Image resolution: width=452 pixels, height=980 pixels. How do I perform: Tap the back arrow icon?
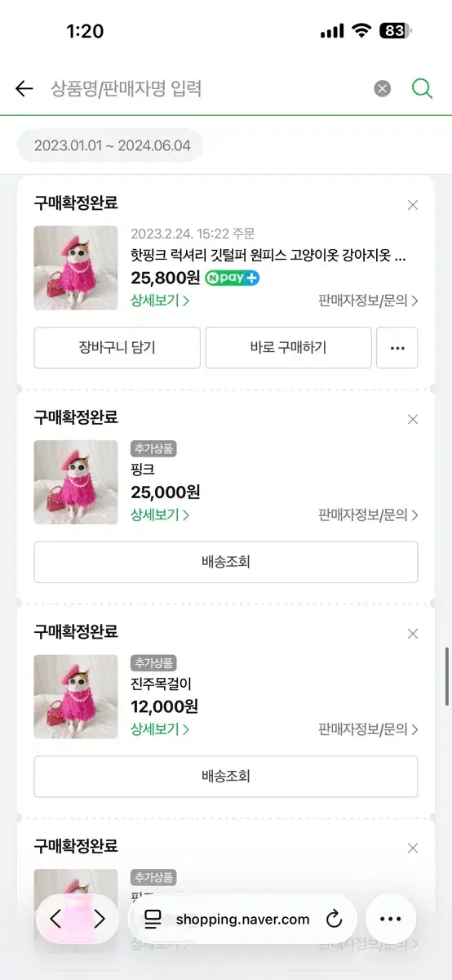(24, 88)
